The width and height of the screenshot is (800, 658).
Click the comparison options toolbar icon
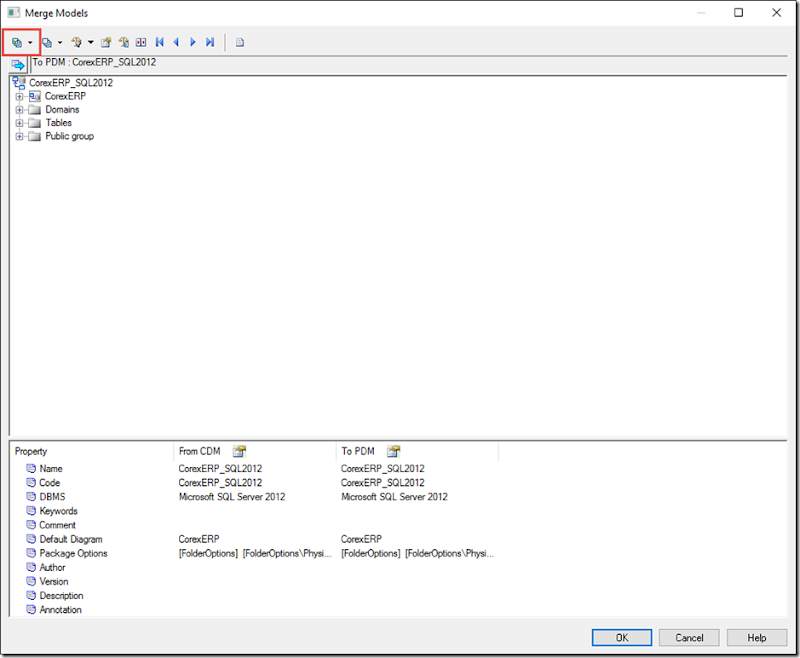(106, 42)
